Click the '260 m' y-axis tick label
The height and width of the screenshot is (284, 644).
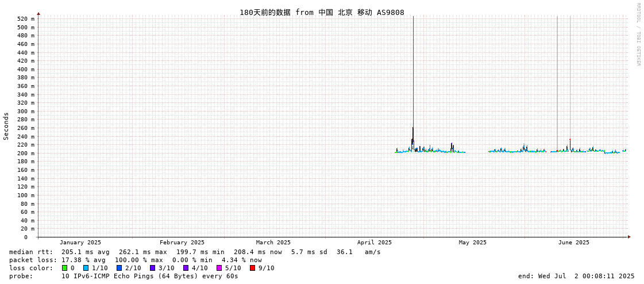(x=26, y=128)
